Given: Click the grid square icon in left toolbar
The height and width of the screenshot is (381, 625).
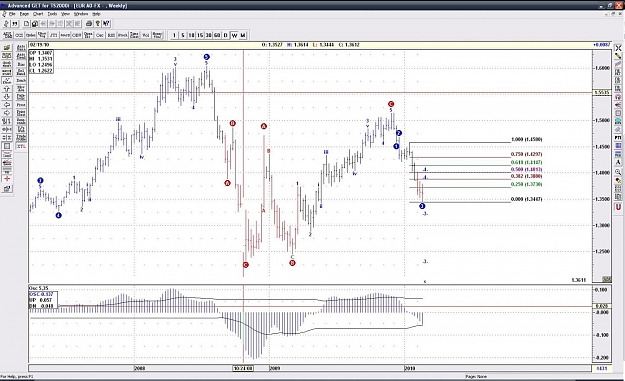Looking at the screenshot, I should 7,146.
